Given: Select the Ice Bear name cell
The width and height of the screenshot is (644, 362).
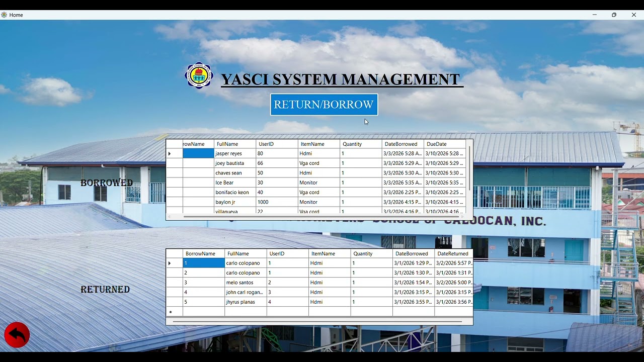Looking at the screenshot, I should point(235,183).
